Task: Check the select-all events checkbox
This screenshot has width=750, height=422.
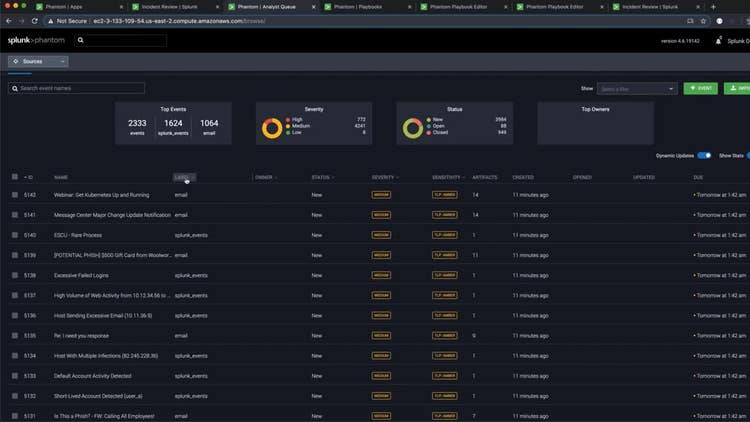Action: tap(15, 177)
